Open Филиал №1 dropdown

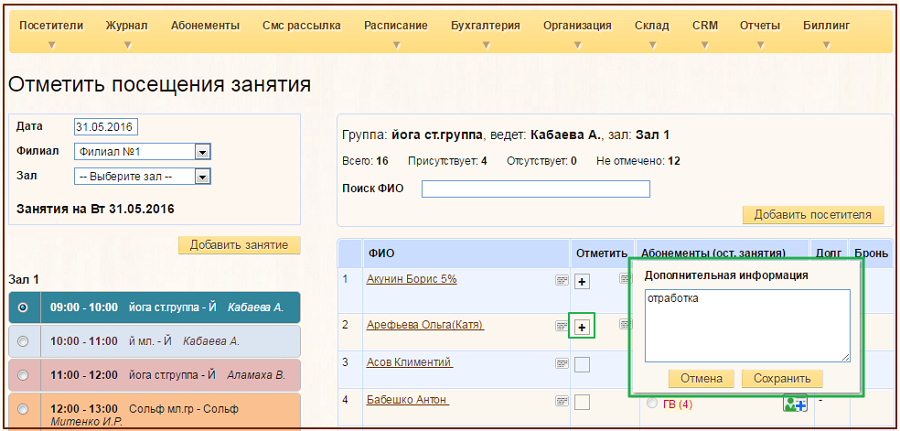[x=143, y=152]
